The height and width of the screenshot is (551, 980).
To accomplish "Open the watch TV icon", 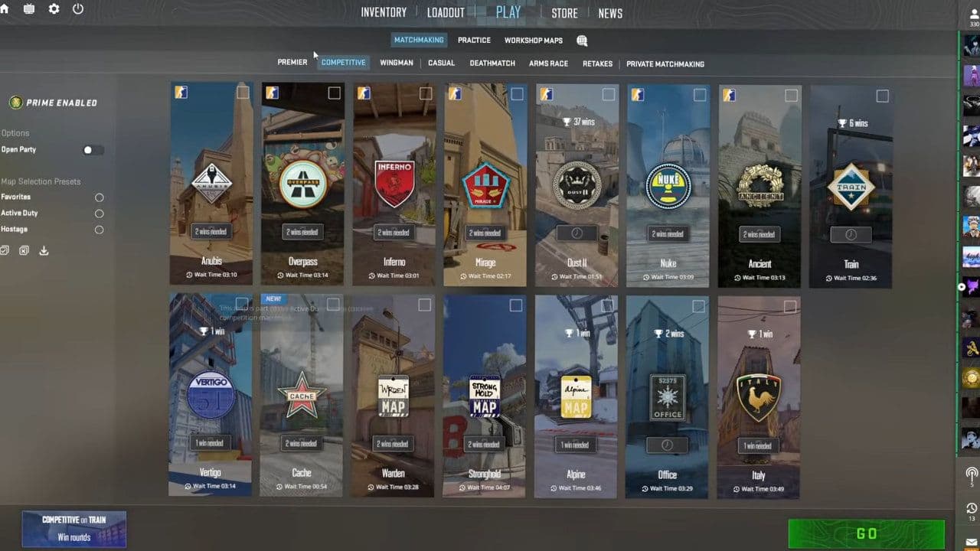I will [x=29, y=9].
